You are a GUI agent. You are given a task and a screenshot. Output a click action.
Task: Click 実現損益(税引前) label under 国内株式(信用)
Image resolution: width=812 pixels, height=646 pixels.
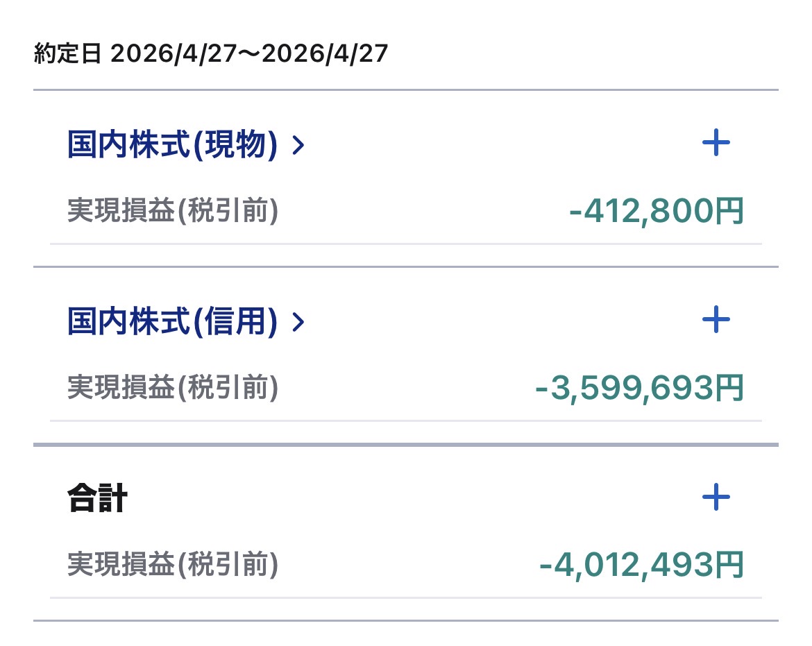point(173,388)
